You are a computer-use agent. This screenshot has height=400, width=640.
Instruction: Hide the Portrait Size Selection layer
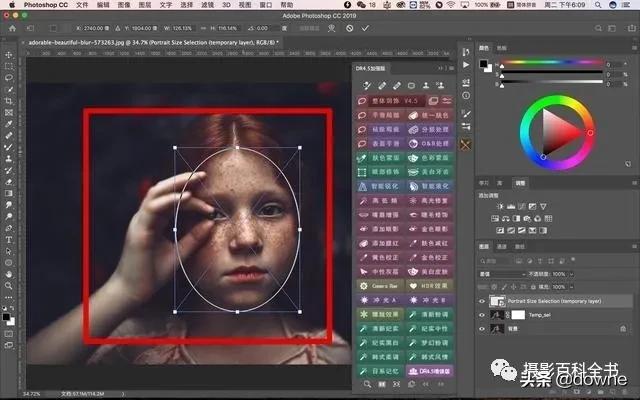483,300
